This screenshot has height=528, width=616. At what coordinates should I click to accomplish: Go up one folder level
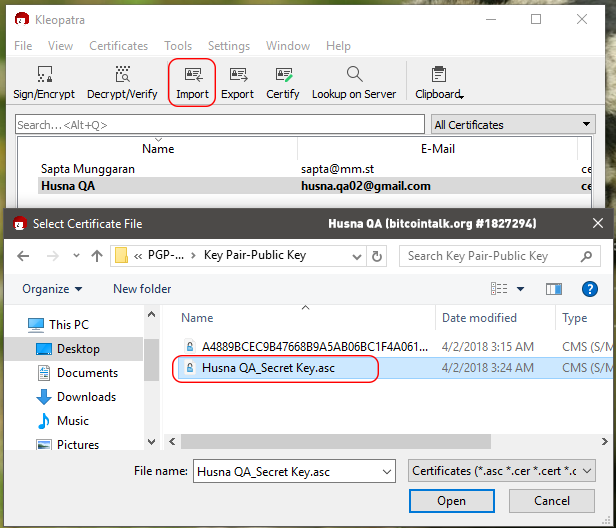97,256
